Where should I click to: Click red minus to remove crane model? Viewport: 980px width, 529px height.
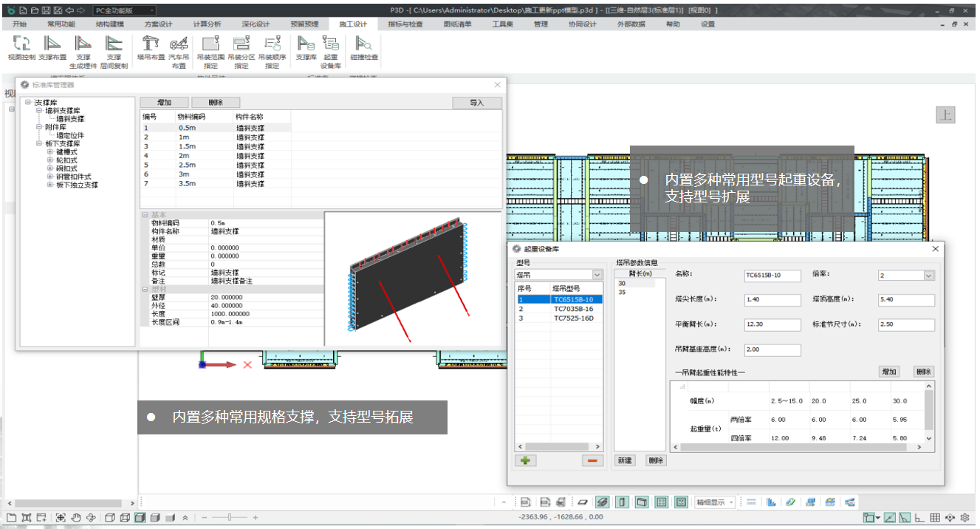pos(592,460)
